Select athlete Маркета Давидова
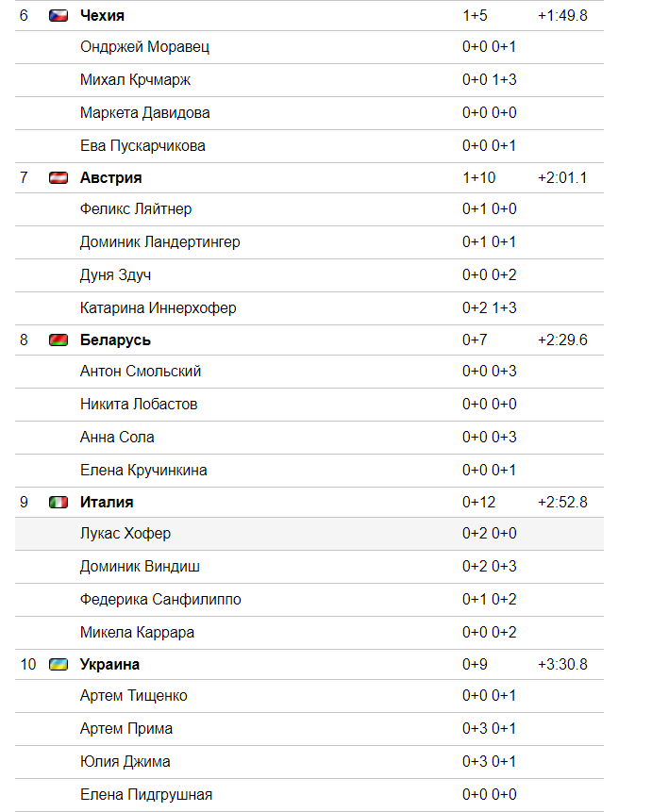 pyautogui.click(x=145, y=113)
